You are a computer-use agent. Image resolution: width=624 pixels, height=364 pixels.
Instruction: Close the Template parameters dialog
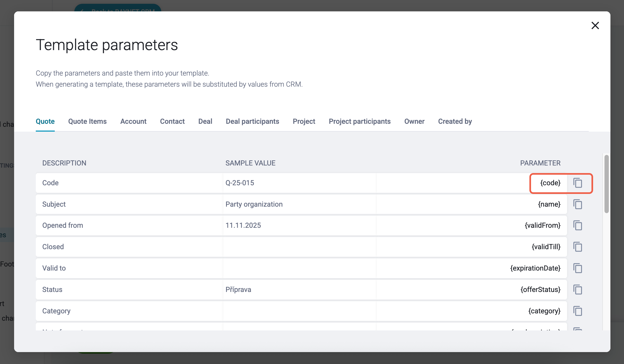coord(595,25)
